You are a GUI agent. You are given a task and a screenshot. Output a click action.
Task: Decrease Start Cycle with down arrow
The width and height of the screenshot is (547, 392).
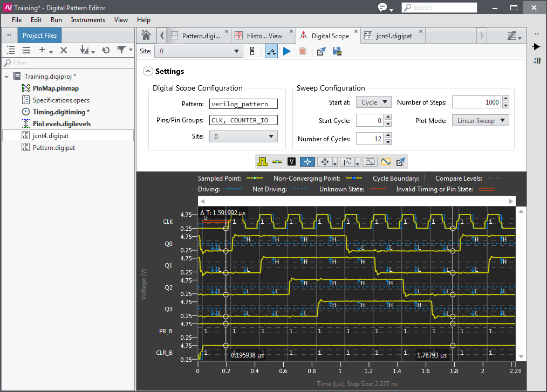[x=388, y=124]
